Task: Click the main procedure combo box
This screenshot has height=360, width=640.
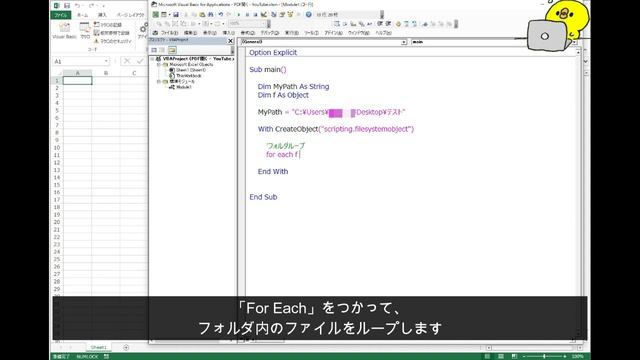Action: tap(494, 42)
